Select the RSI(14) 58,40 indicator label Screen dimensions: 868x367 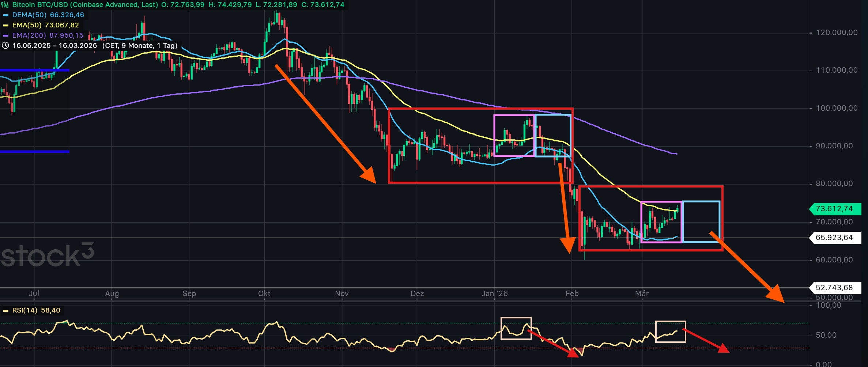[36, 310]
